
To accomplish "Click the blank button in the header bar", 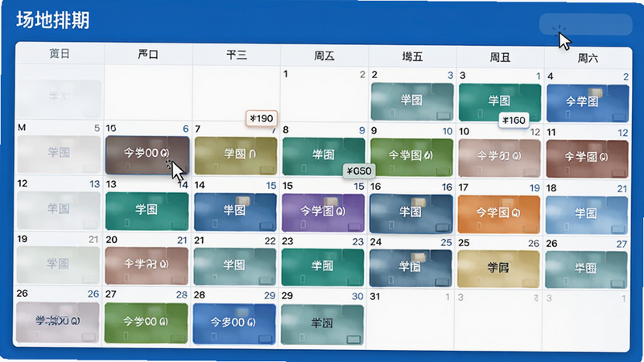I will pos(585,24).
